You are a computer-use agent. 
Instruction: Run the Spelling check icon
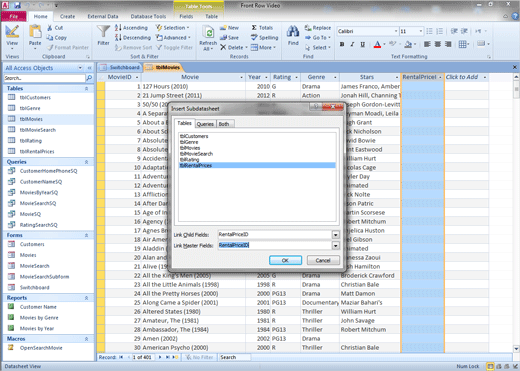coord(254,37)
